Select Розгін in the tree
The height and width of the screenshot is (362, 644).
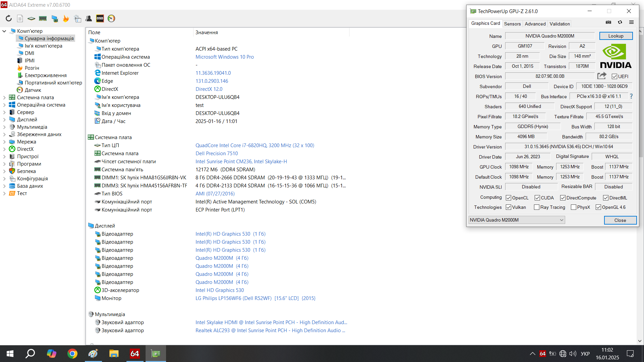(32, 68)
